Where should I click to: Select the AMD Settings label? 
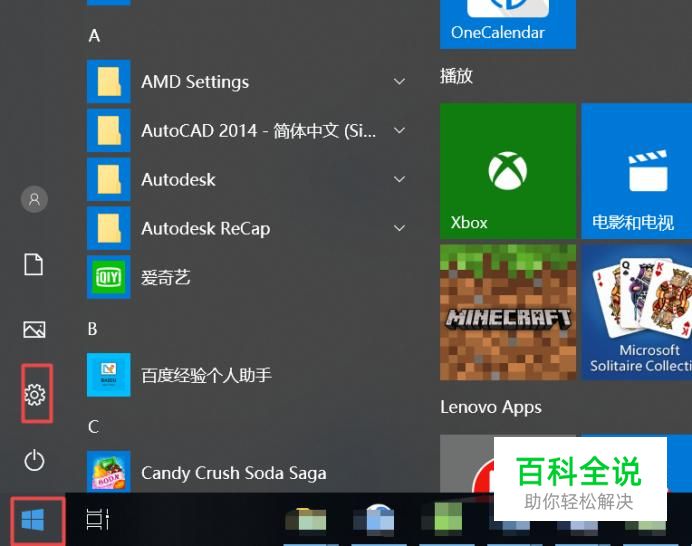[195, 82]
